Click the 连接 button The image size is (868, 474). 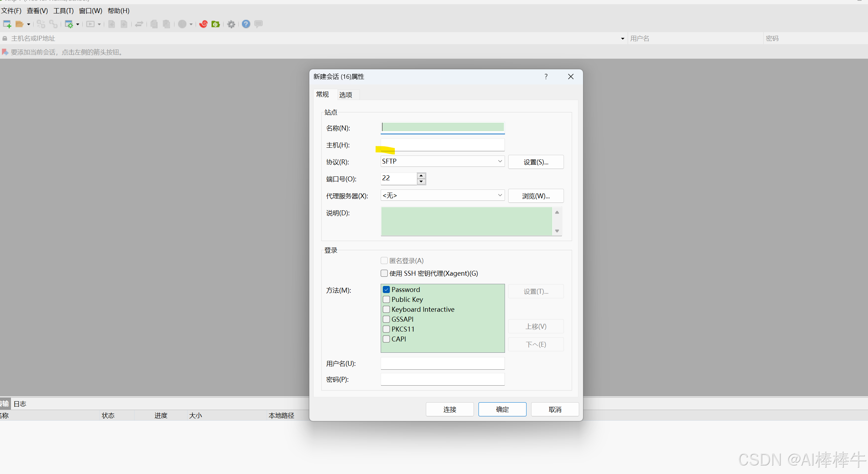point(450,409)
